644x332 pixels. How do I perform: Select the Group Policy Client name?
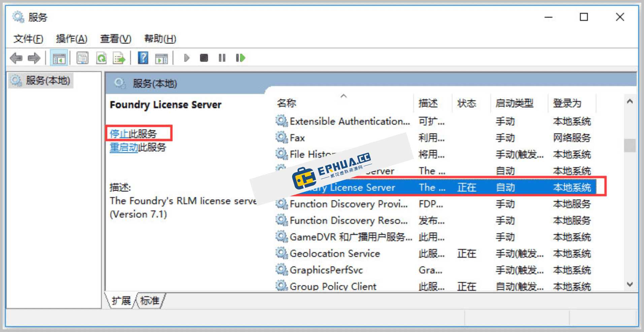333,286
